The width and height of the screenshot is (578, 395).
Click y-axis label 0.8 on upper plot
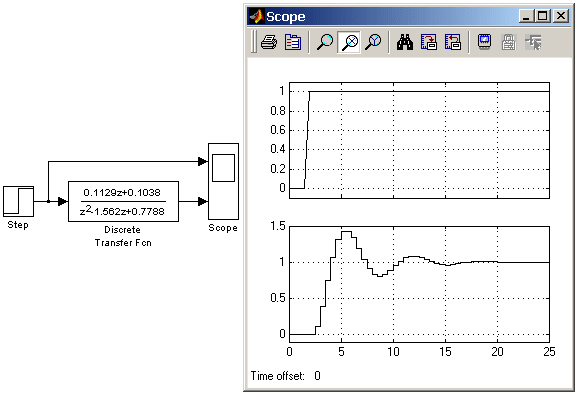278,111
